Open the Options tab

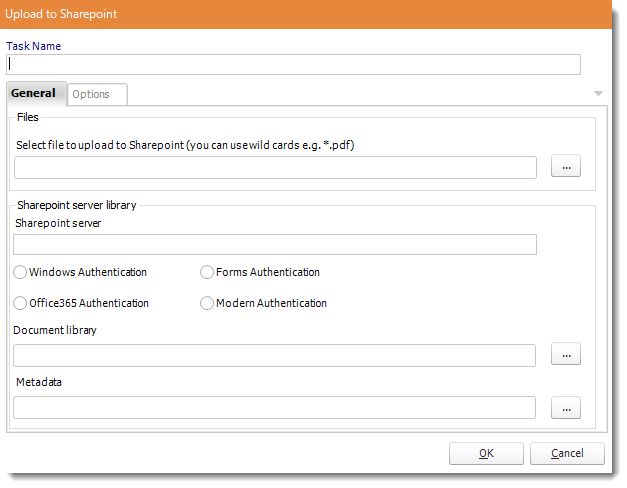click(97, 94)
